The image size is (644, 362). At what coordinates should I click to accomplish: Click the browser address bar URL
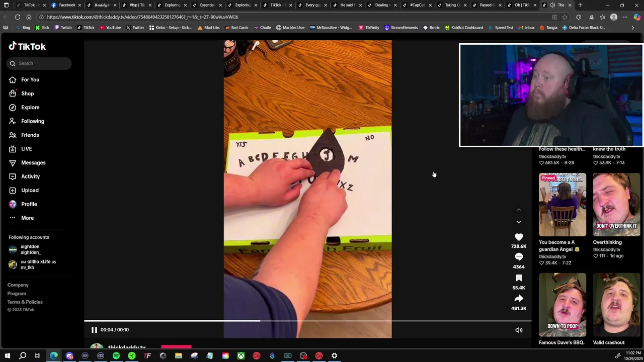pos(142,17)
